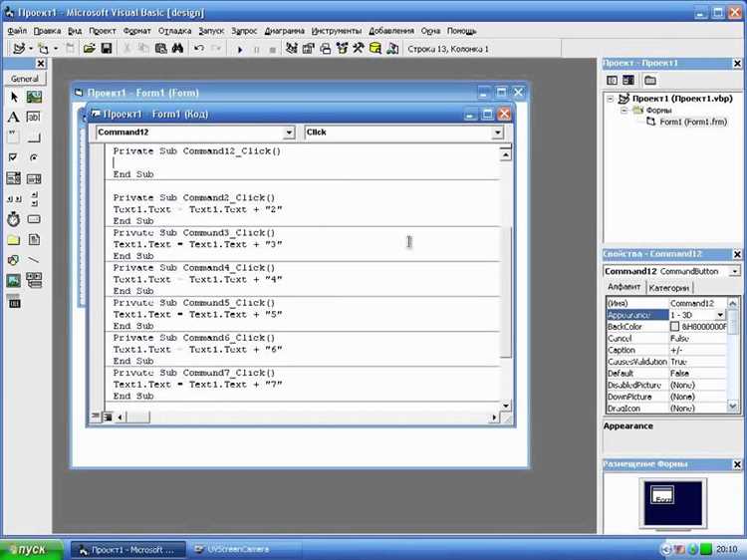Select the OptionButton control in the toolbox
This screenshot has width=747, height=560.
34,157
